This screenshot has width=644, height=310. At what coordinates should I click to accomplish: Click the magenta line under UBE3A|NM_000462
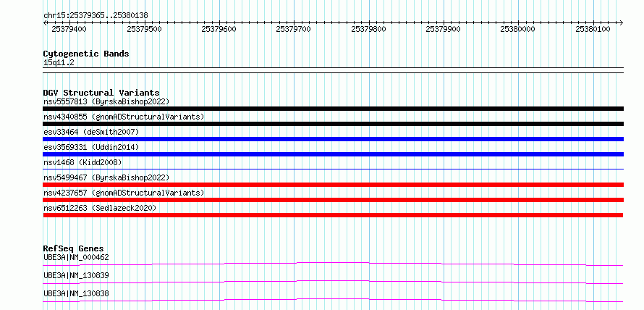click(333, 264)
